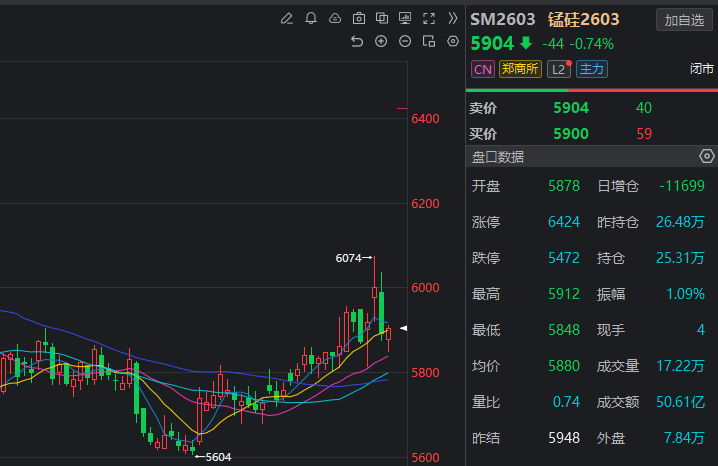The height and width of the screenshot is (466, 718).
Task: Zoom out on the chart
Action: coord(405,41)
